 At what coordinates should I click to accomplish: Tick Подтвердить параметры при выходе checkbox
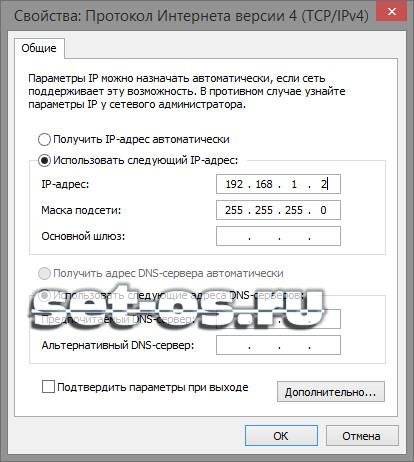(48, 387)
